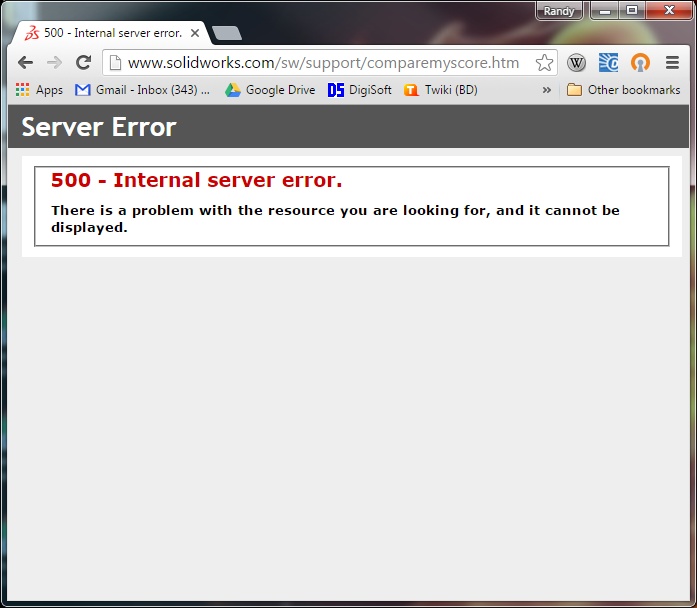
Task: Click the page info icon in address bar
Action: pos(115,63)
